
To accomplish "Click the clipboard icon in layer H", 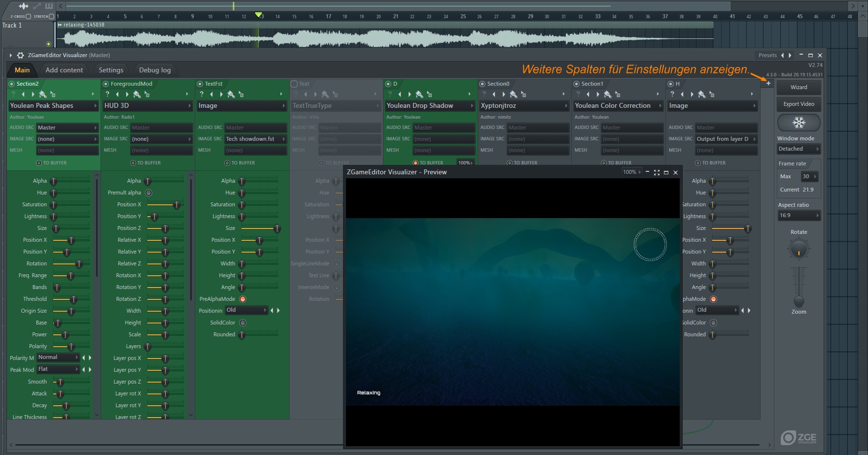I will [x=712, y=94].
